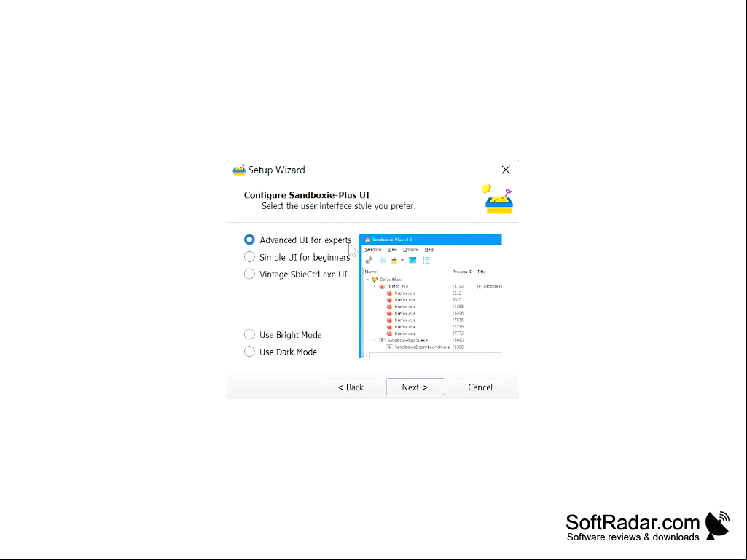Click Firefox icon on row with PID 2232

pyautogui.click(x=389, y=293)
